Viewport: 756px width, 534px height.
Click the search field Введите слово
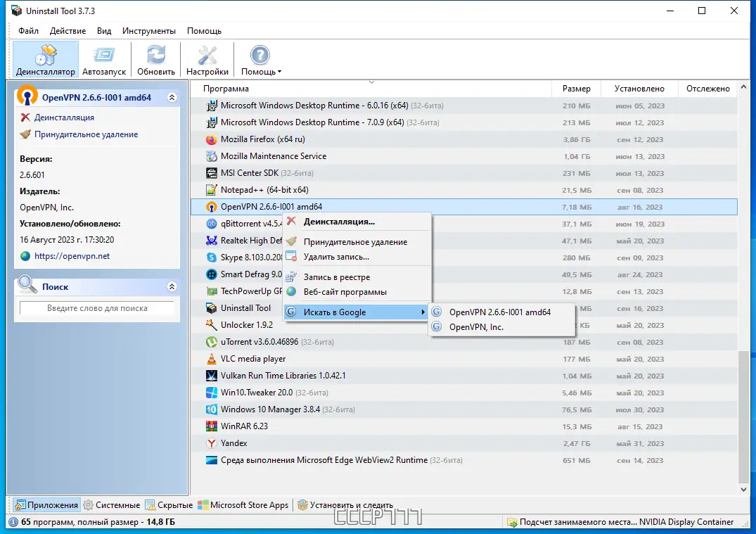click(97, 308)
